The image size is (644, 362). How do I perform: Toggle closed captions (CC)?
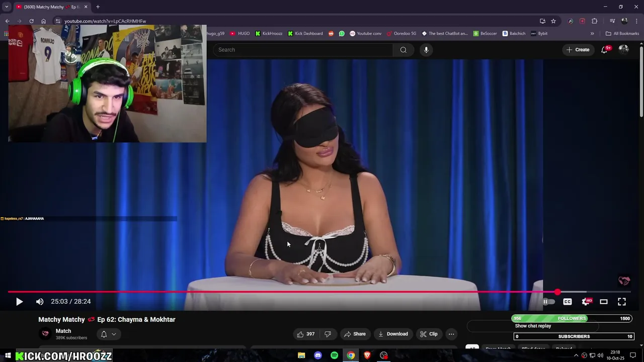pos(568,302)
